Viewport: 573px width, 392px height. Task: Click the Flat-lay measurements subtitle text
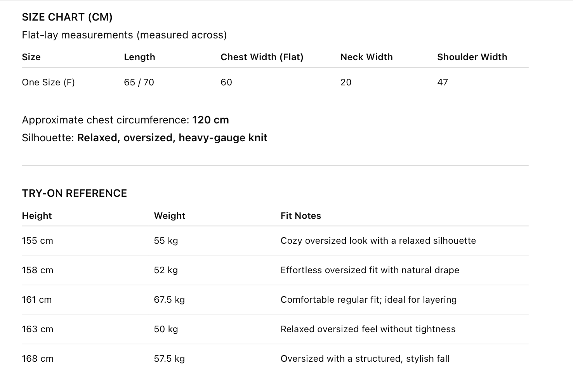point(124,35)
